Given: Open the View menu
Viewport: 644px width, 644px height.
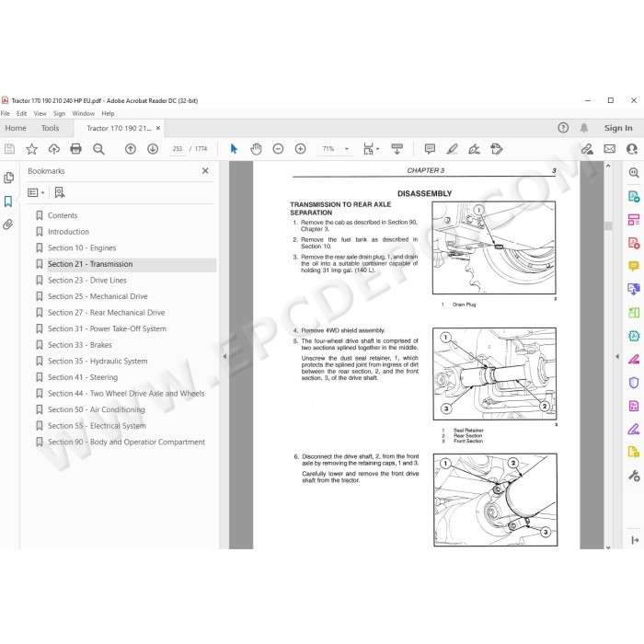Looking at the screenshot, I should 40,113.
